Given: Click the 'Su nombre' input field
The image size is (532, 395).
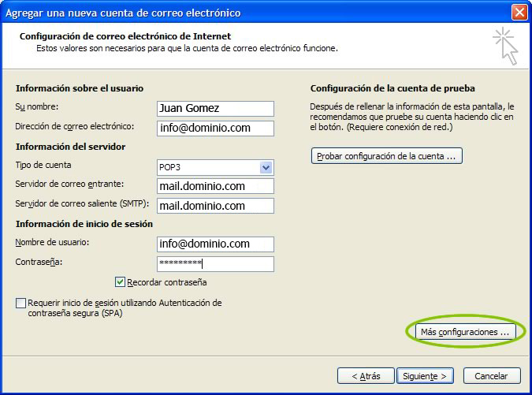Looking at the screenshot, I should (x=215, y=109).
